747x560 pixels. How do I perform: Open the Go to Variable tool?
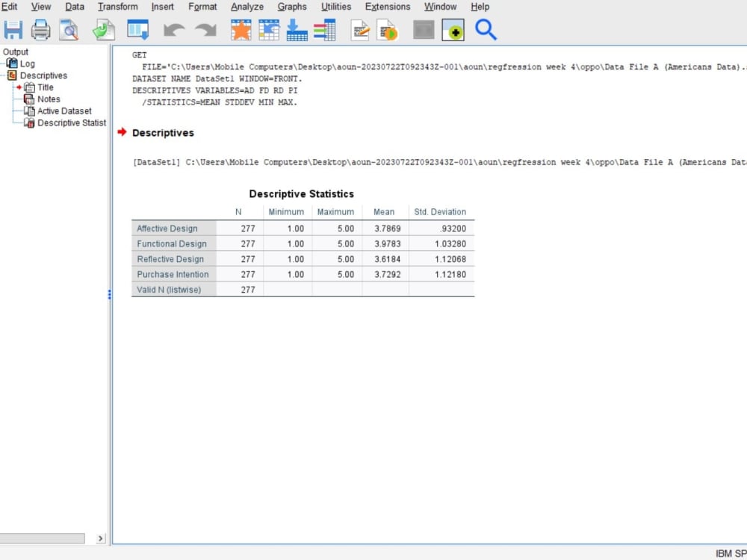[x=297, y=30]
